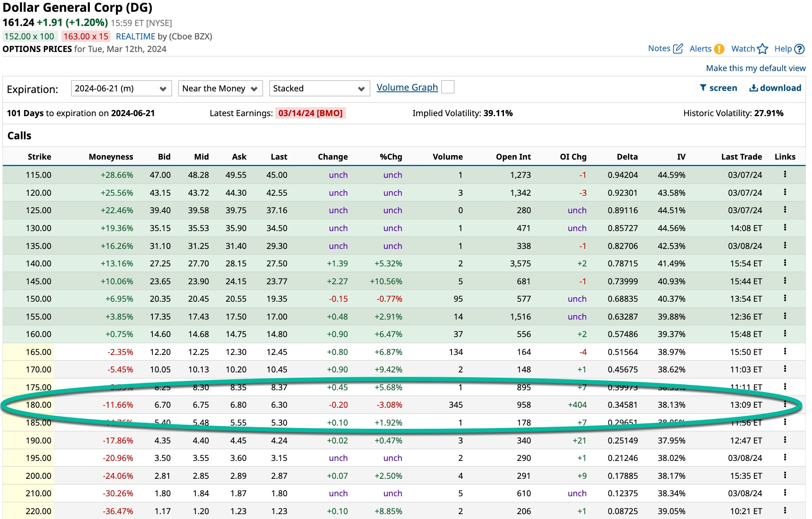The height and width of the screenshot is (519, 812).
Task: Toggle the Volume Graph checkbox
Action: click(x=447, y=87)
